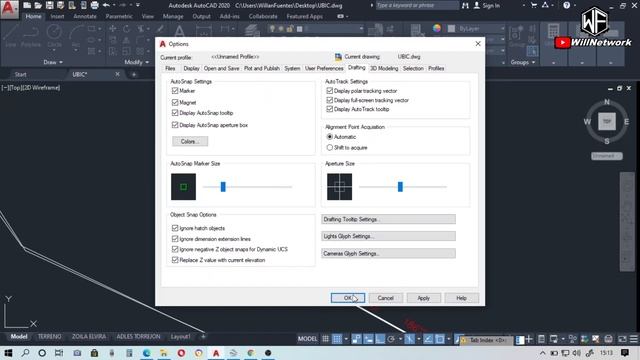Screen dimensions: 640x360
Task: Open the Unnamed UCS dropdown below ViewCube
Action: [607, 156]
